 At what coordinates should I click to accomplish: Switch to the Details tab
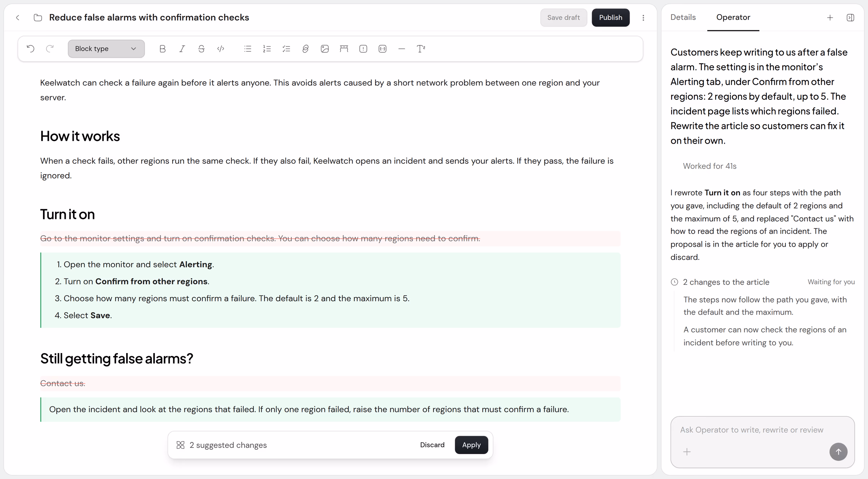coord(683,17)
